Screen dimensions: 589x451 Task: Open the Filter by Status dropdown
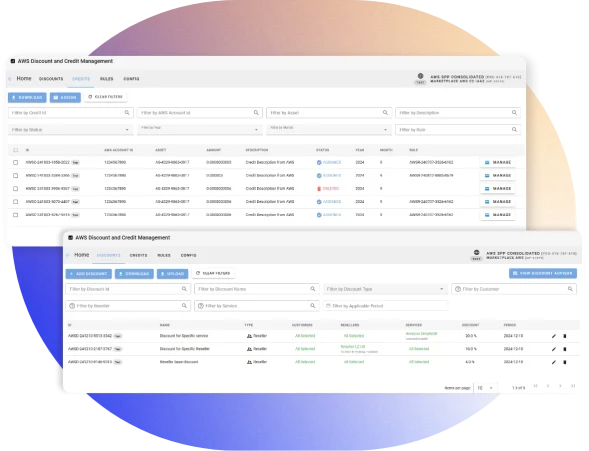(70, 130)
